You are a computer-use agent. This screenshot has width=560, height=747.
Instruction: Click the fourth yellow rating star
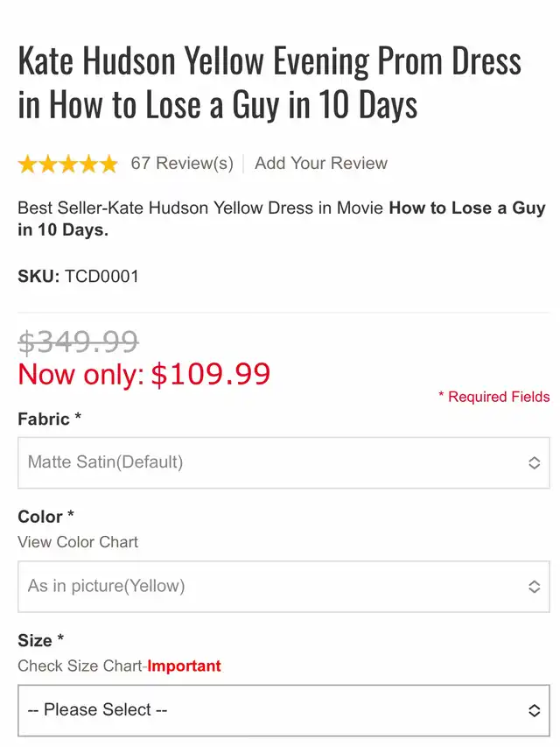tap(87, 164)
